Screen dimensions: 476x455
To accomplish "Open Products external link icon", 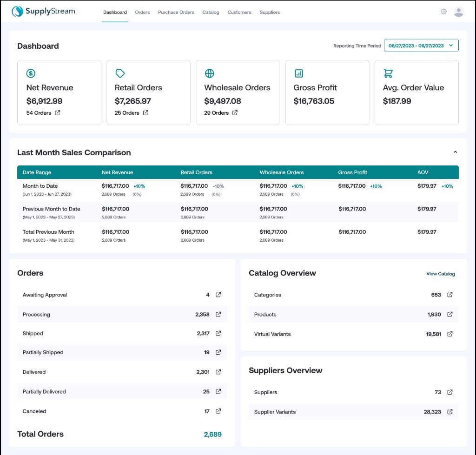I will (x=450, y=314).
